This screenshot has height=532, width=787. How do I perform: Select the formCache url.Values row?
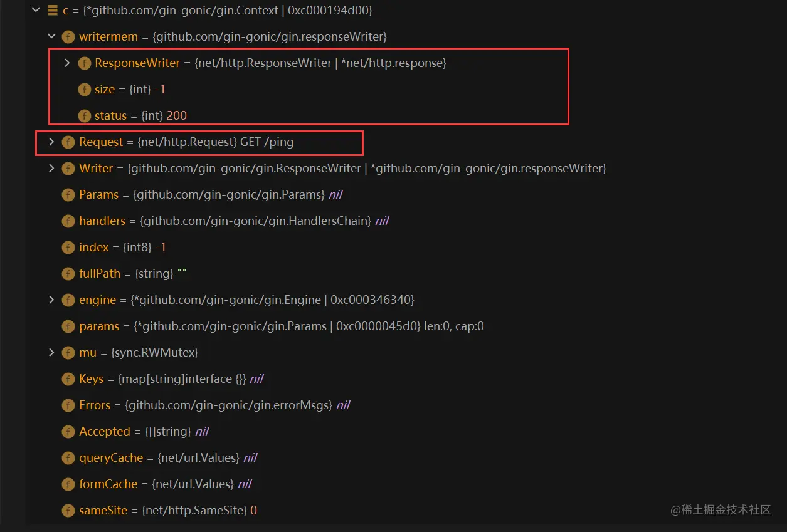pyautogui.click(x=157, y=484)
